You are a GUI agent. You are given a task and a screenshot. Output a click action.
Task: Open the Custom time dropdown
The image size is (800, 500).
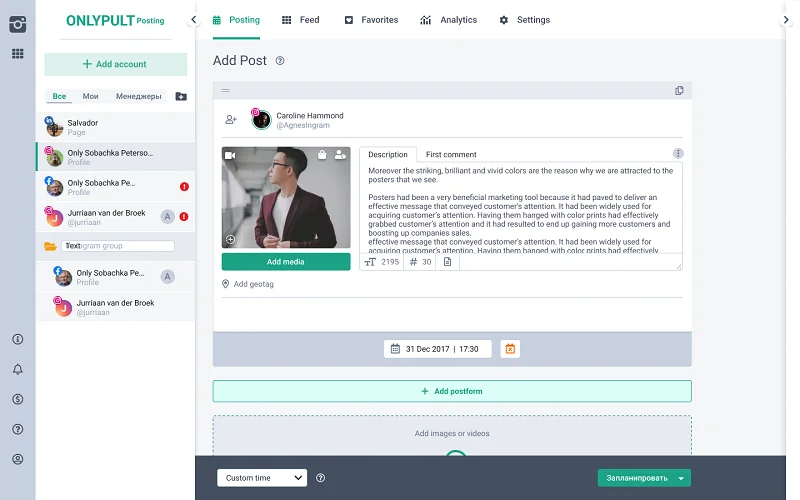click(x=262, y=478)
